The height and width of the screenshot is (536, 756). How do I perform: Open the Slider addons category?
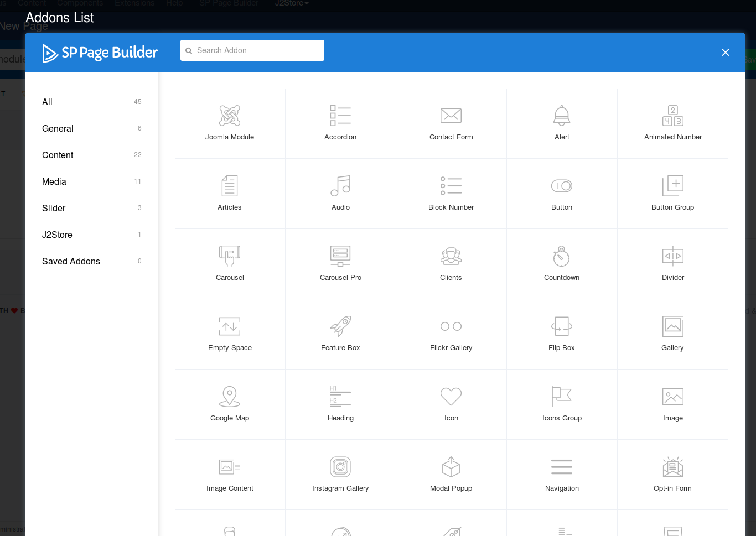click(x=92, y=208)
